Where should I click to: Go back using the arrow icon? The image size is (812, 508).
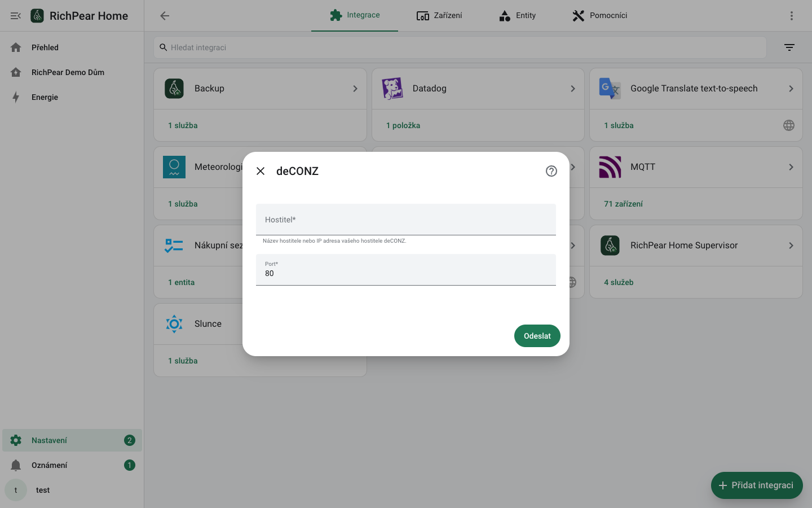pyautogui.click(x=165, y=16)
